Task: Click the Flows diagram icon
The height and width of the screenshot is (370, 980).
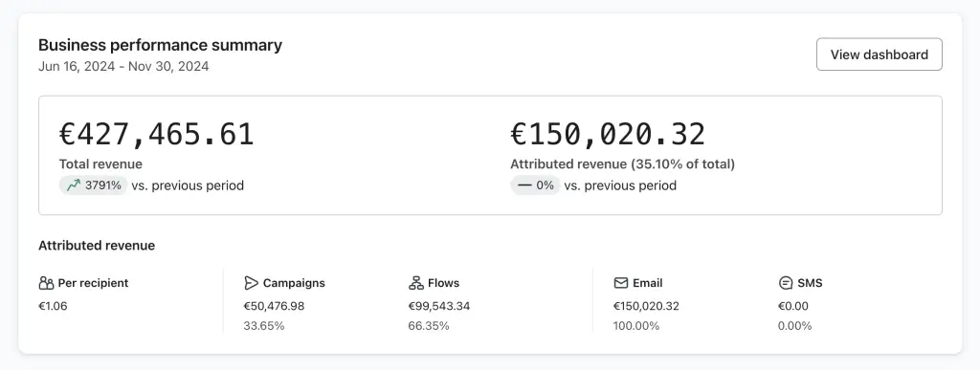Action: pyautogui.click(x=416, y=283)
